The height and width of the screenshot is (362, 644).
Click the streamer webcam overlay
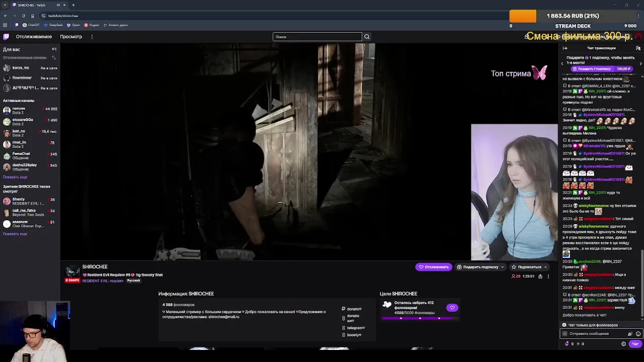point(514,192)
